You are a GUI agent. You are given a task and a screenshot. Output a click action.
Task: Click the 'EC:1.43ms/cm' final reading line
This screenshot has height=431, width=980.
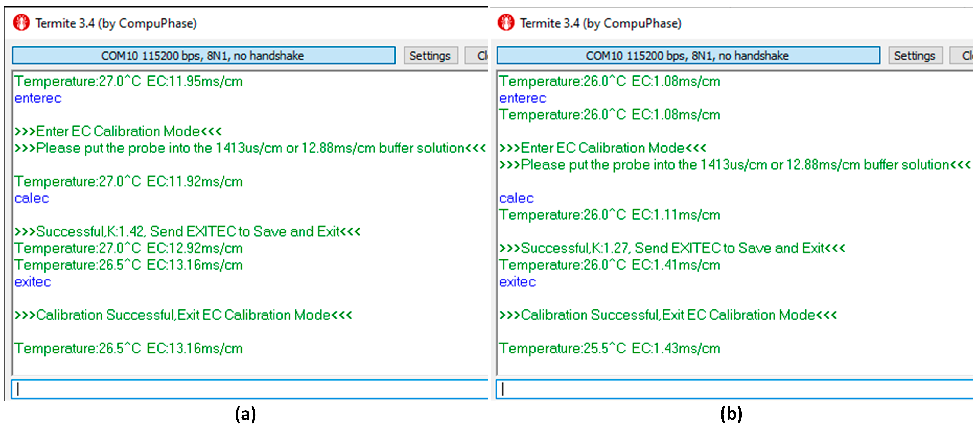pyautogui.click(x=609, y=348)
